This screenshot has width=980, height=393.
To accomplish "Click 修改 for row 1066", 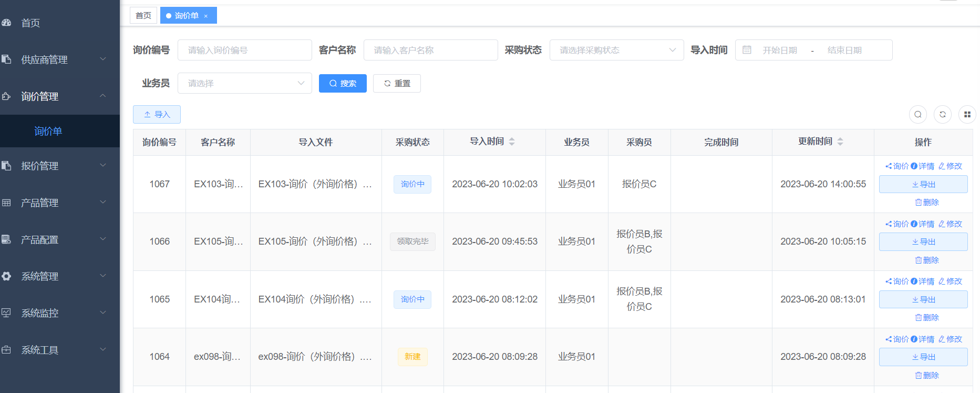I will click(x=950, y=224).
